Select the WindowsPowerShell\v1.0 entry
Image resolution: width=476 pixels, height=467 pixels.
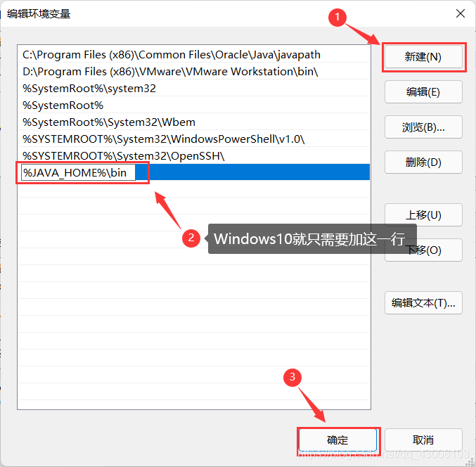click(193, 139)
